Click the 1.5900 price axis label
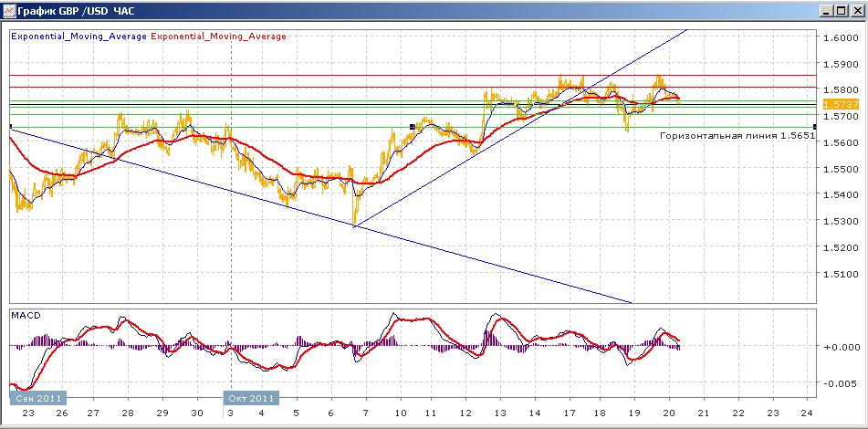 [x=839, y=64]
